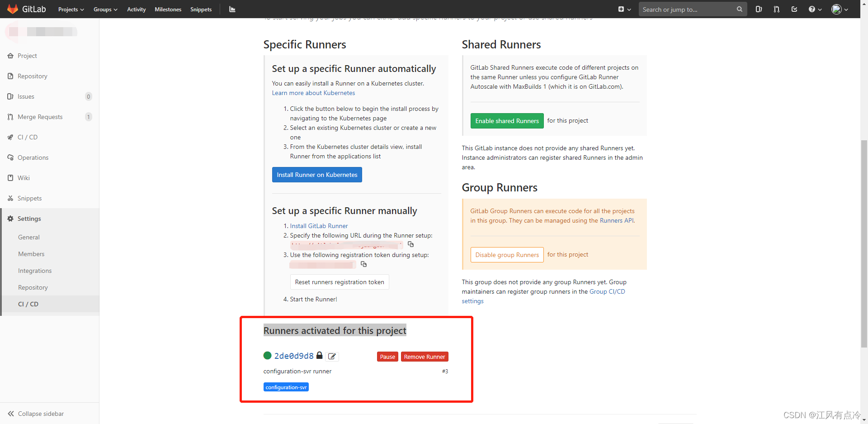
Task: Open Milestones in top navigation
Action: click(x=168, y=9)
